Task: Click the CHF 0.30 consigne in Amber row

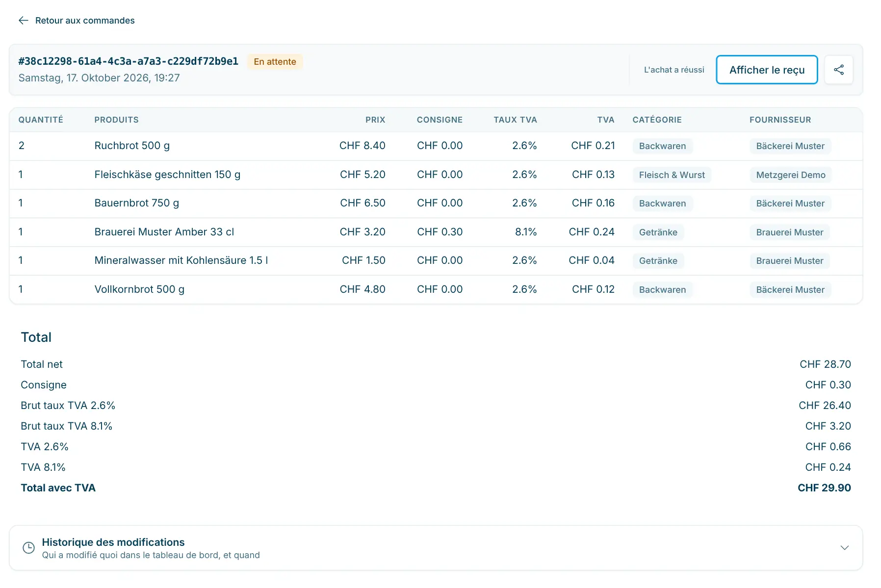Action: tap(440, 232)
